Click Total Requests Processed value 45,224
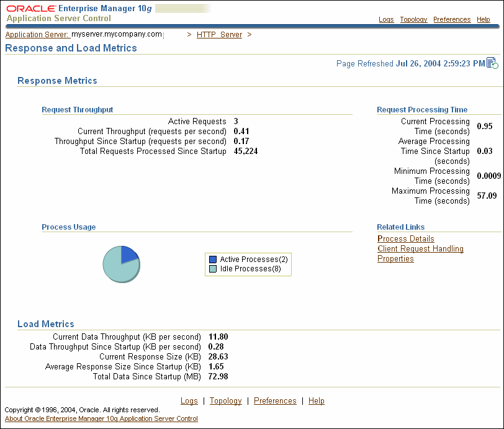 pos(246,151)
